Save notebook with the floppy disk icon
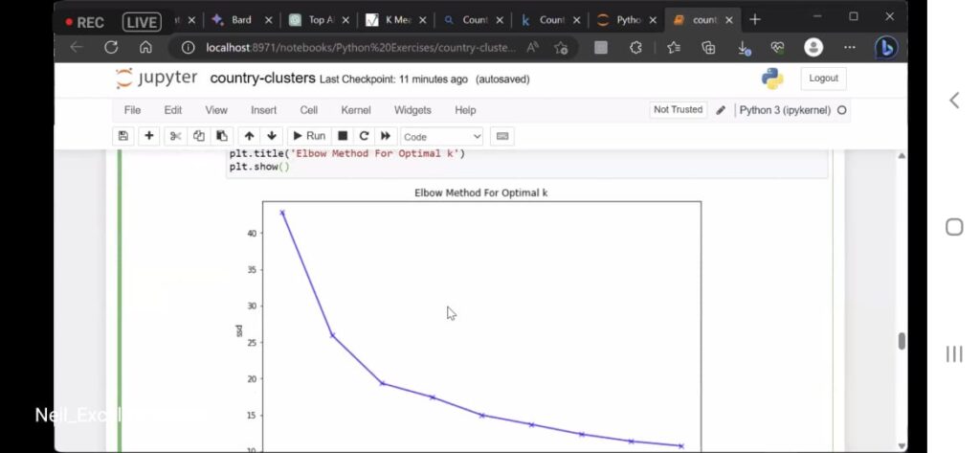 pos(123,136)
